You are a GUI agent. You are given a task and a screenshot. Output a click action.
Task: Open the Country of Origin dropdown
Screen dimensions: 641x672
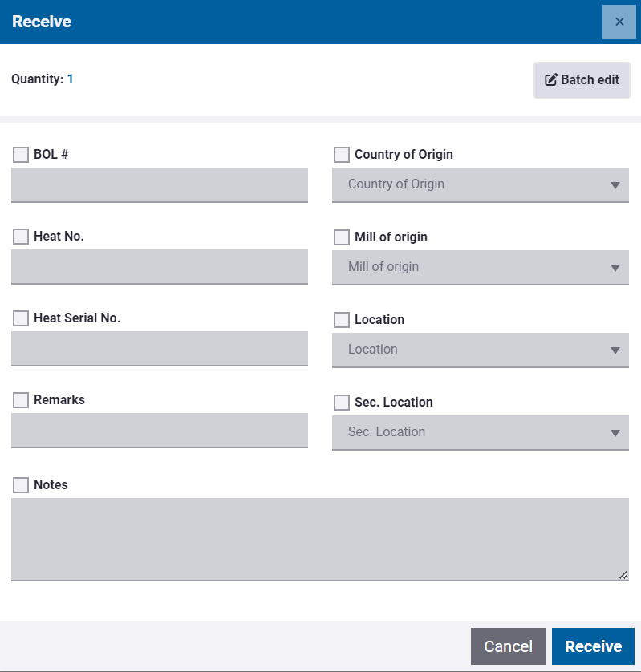pos(480,184)
